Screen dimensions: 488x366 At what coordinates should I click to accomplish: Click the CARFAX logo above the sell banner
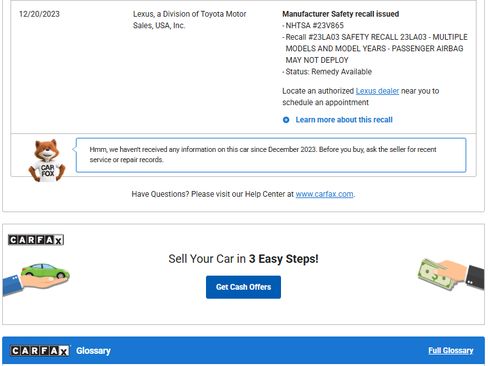[x=36, y=240]
